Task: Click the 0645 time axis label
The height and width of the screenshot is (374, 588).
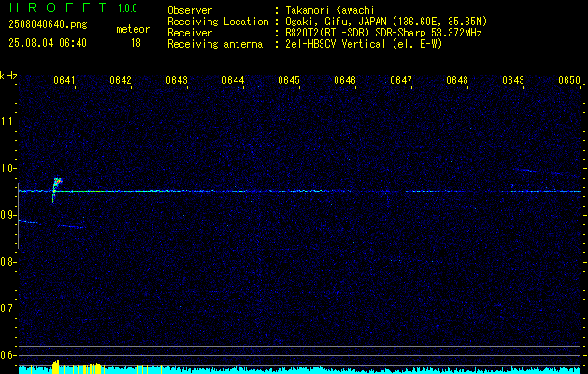Action: point(288,80)
